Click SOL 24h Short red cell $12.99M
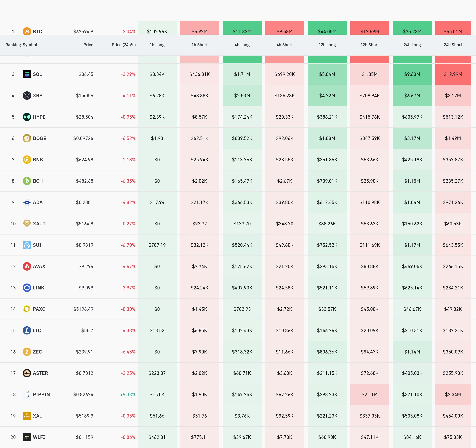 tap(453, 74)
